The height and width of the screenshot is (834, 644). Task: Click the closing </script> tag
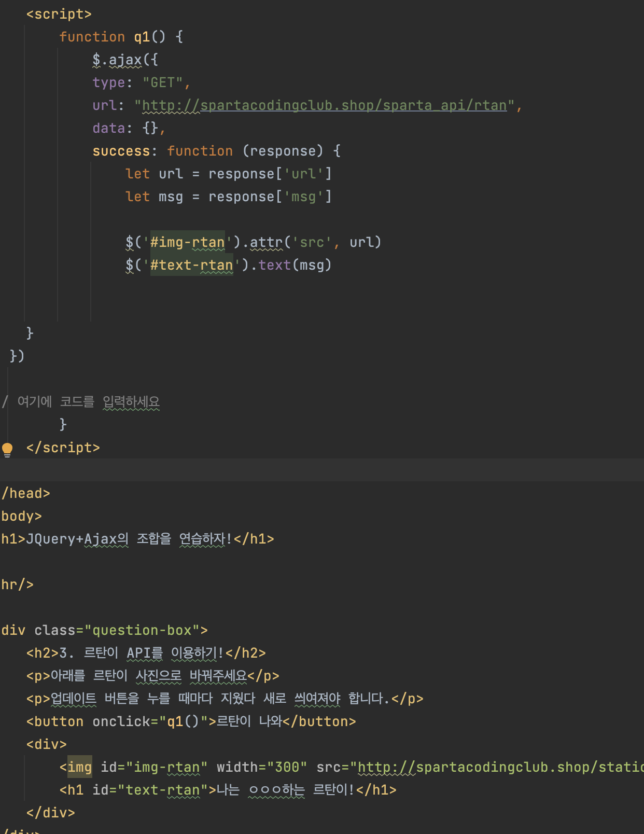63,448
